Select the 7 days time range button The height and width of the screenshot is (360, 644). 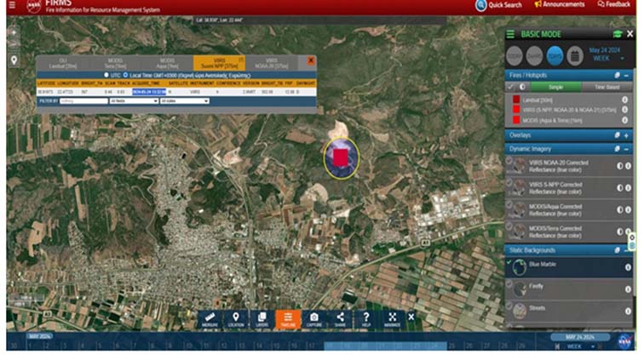[555, 56]
